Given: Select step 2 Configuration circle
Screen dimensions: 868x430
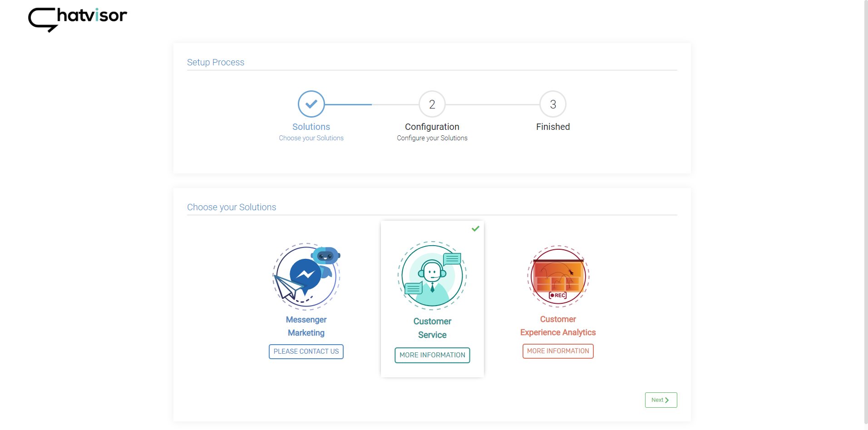Looking at the screenshot, I should click(432, 104).
